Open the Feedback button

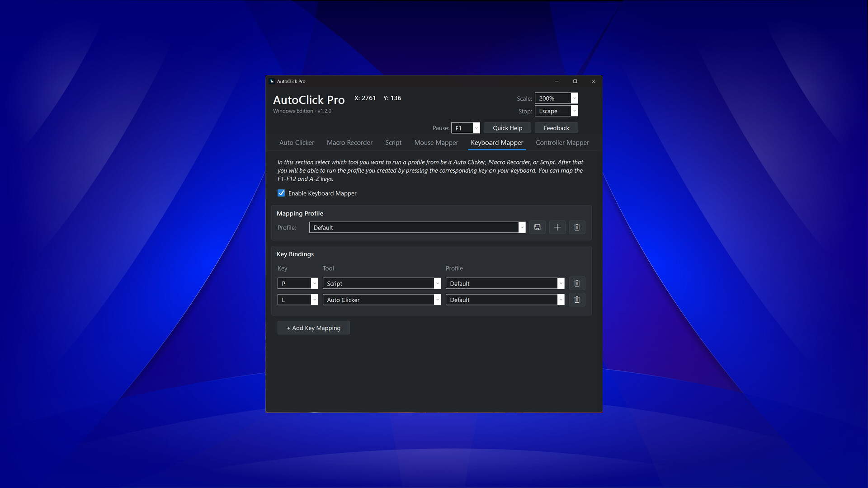point(556,128)
